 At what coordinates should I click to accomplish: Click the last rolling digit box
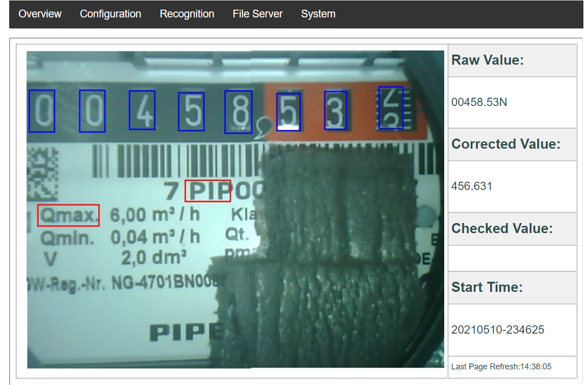coord(391,108)
